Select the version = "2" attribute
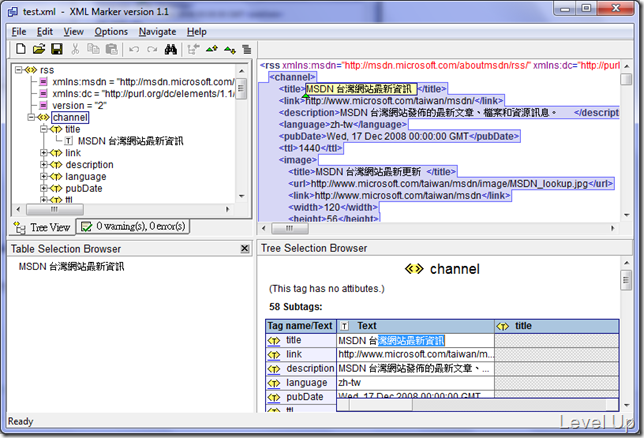 click(x=79, y=106)
